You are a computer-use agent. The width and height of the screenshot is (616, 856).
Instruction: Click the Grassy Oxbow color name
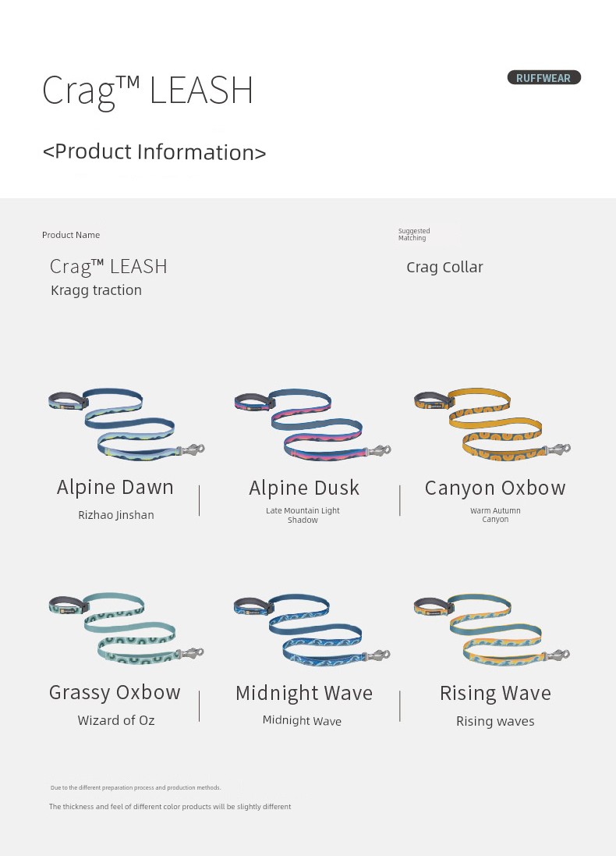(115, 692)
